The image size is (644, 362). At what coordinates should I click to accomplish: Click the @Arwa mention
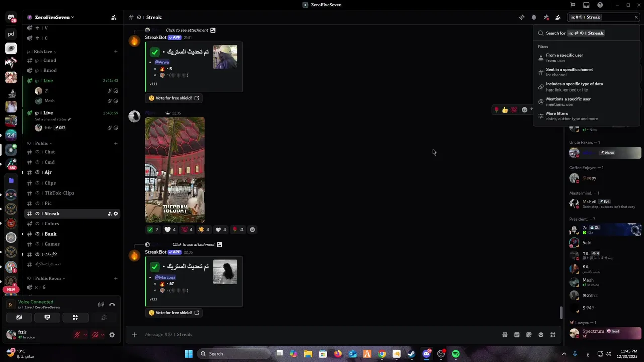[x=162, y=62]
